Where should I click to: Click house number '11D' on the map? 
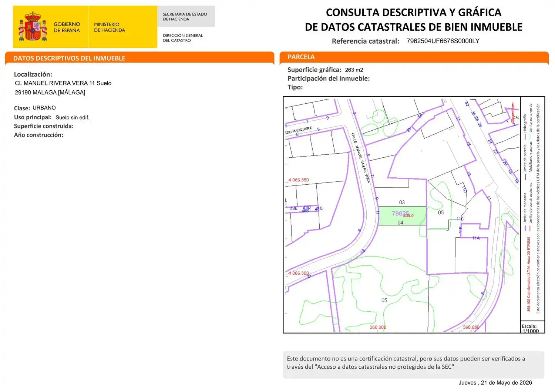click(x=464, y=190)
